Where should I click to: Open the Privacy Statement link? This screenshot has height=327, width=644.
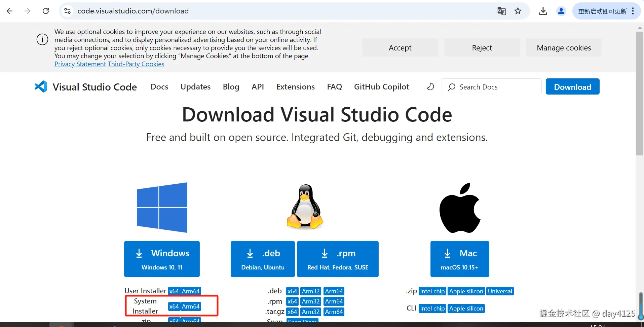(x=80, y=64)
